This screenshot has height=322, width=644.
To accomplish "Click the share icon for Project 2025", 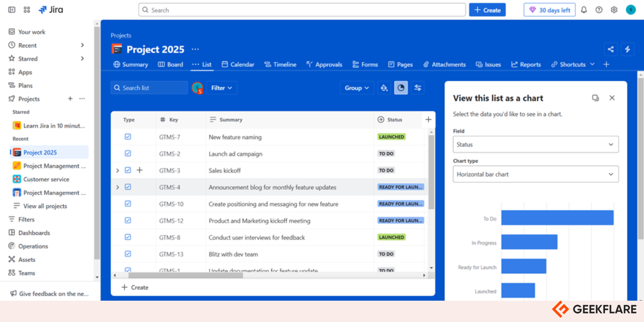I will [611, 49].
